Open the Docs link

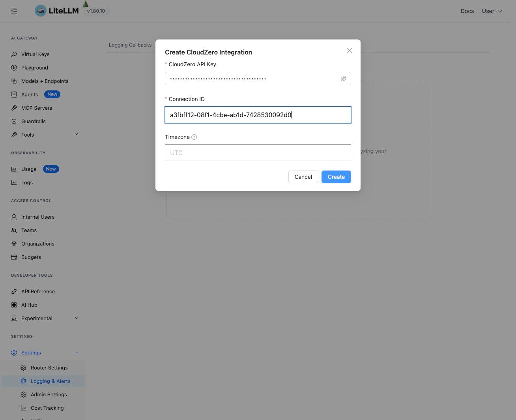tap(467, 11)
